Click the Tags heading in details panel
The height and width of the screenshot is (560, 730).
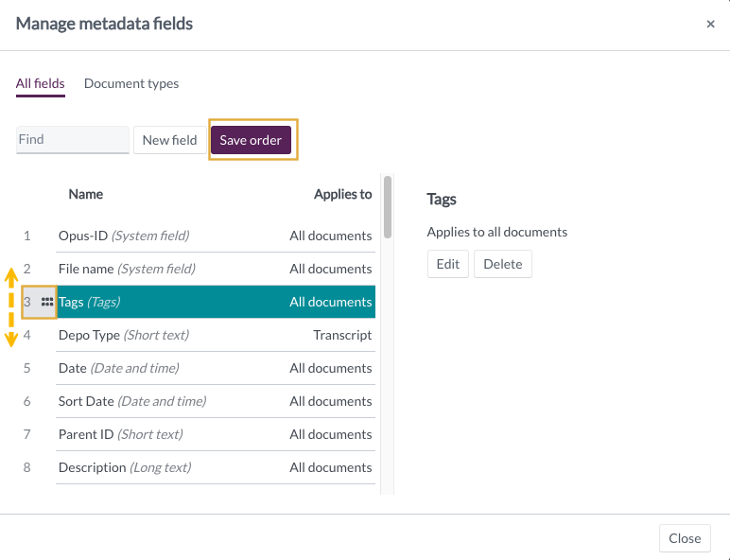point(442,199)
